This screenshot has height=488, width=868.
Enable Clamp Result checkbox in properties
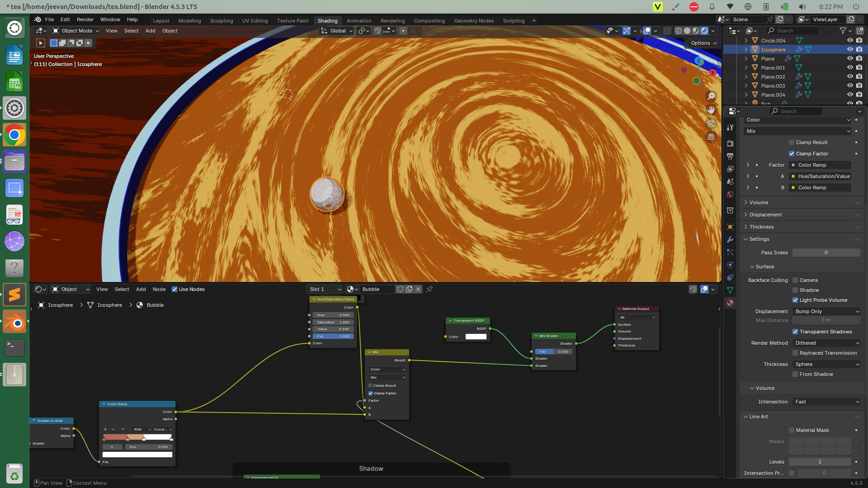(792, 142)
